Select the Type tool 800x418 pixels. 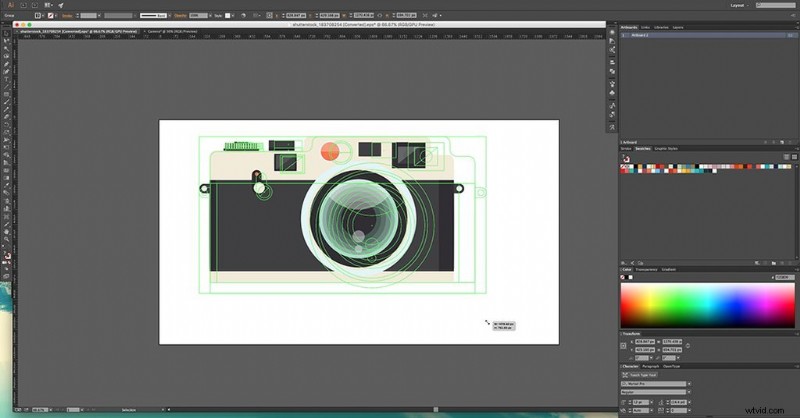(x=6, y=79)
